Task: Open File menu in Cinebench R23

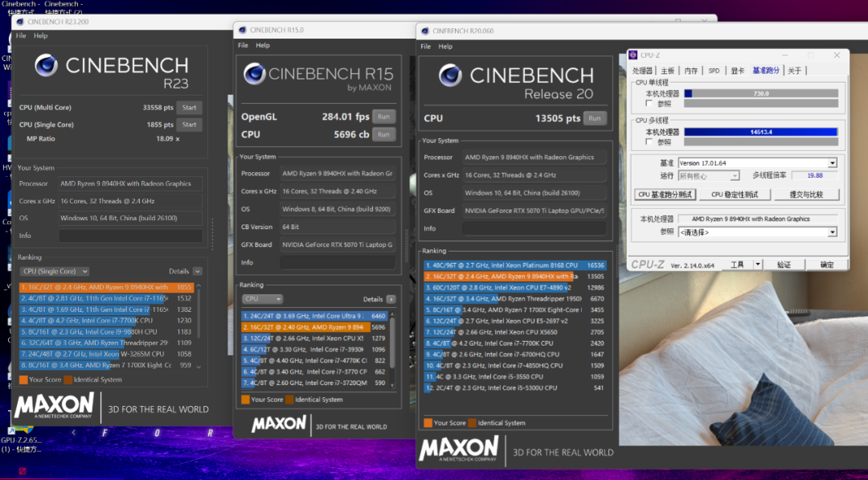Action: [x=21, y=35]
